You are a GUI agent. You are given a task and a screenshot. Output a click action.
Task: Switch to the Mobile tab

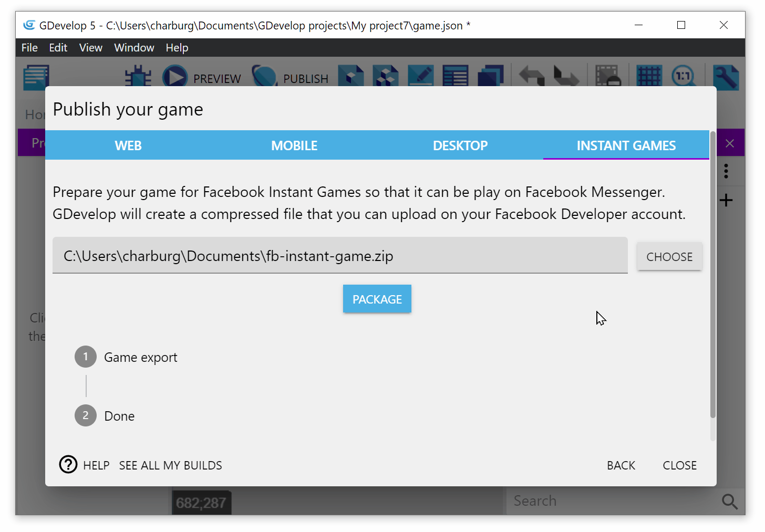click(294, 145)
